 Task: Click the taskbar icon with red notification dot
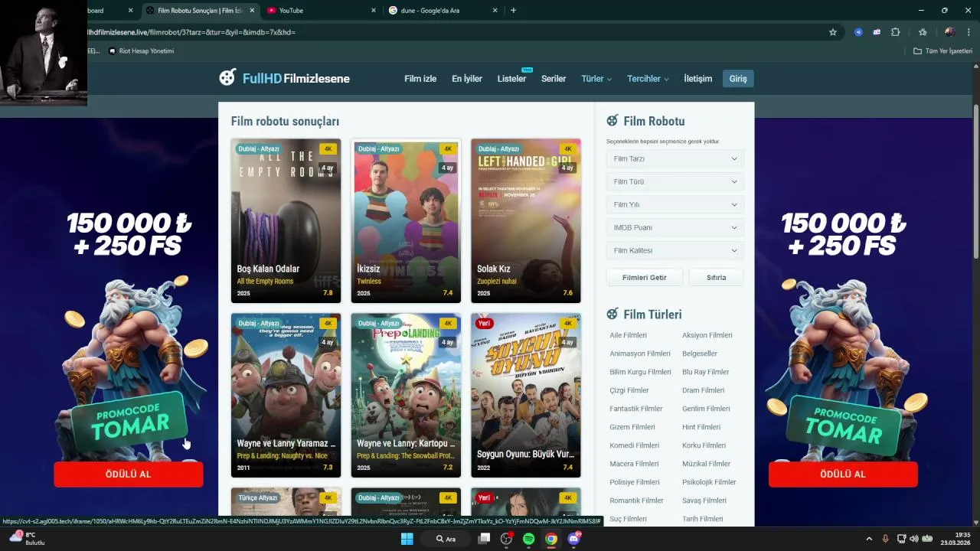point(506,539)
